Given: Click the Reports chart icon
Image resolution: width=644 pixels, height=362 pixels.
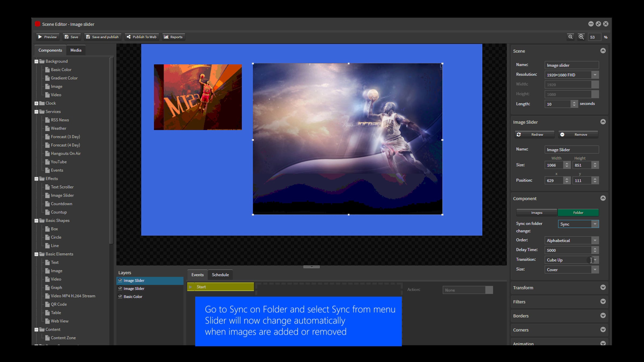Looking at the screenshot, I should point(166,37).
